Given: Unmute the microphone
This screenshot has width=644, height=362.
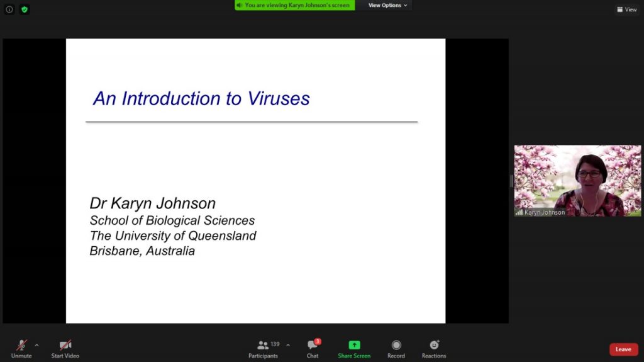Looking at the screenshot, I should [x=21, y=348].
